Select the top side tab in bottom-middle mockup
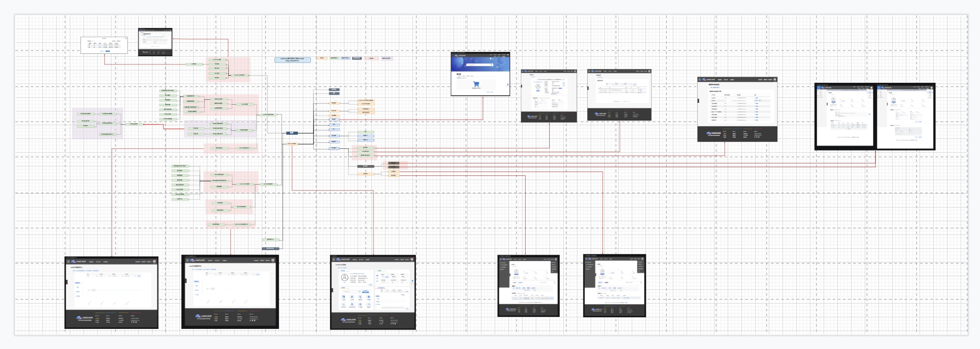980x349 pixels. pos(197,282)
